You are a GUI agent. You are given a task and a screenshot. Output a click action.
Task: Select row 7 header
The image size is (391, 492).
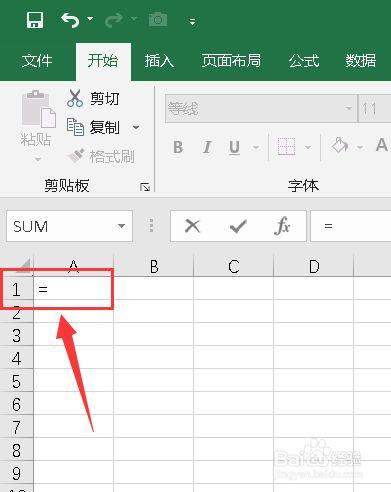[16, 427]
